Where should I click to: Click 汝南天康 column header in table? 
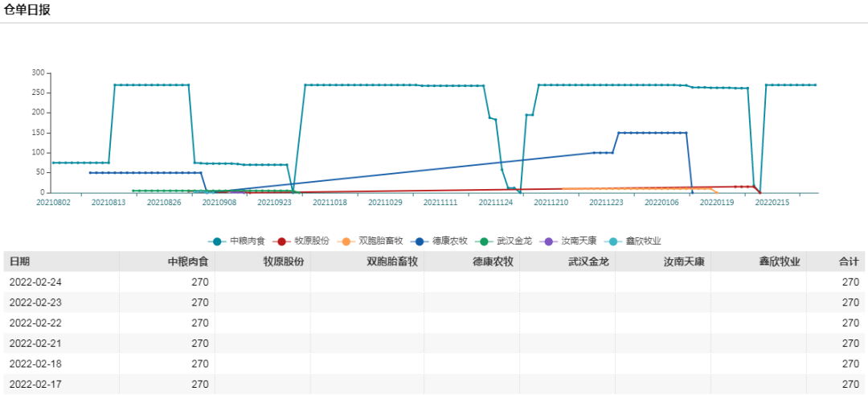click(684, 261)
